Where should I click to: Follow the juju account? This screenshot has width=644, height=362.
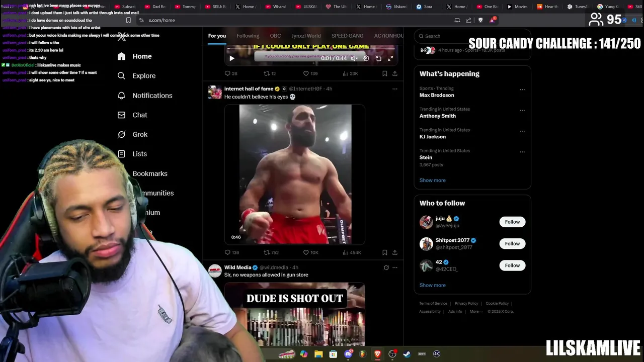click(x=512, y=222)
